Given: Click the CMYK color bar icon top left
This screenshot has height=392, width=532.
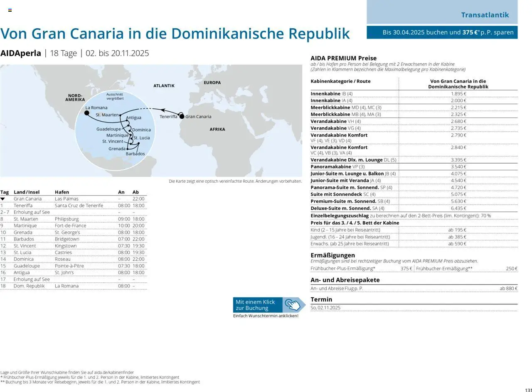Looking at the screenshot, I should (x=9, y=10).
